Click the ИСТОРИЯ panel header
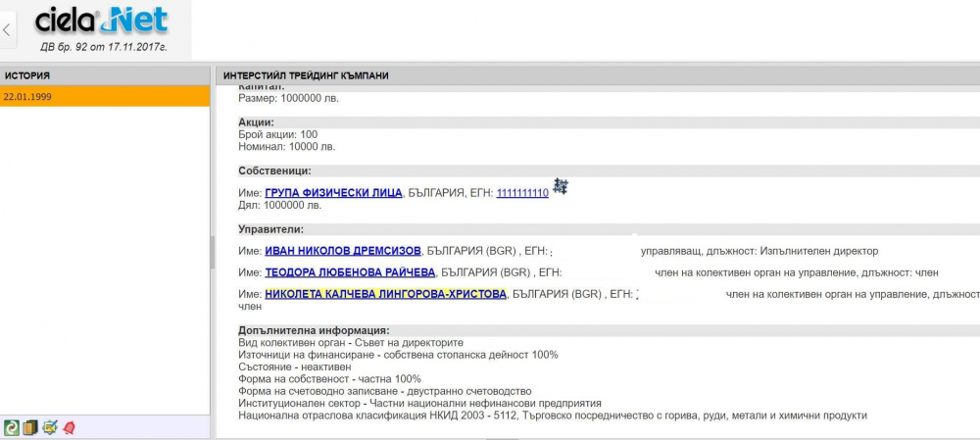980x440 pixels. coord(105,75)
